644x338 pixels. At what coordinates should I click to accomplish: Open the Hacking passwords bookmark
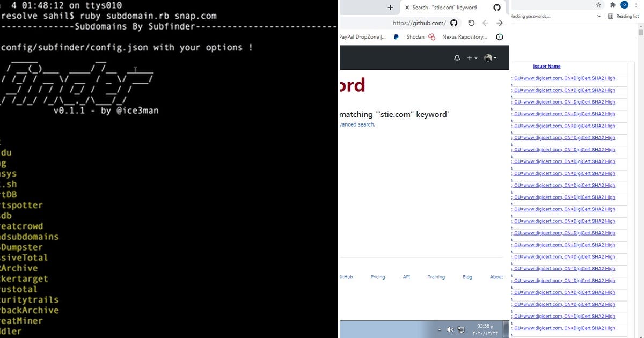tap(530, 16)
